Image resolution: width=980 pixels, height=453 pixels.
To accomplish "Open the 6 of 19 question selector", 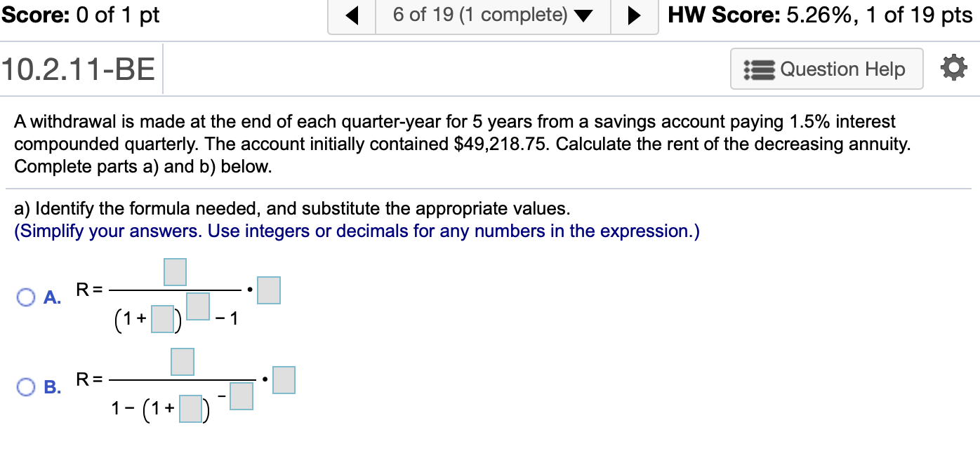I will coord(491,15).
